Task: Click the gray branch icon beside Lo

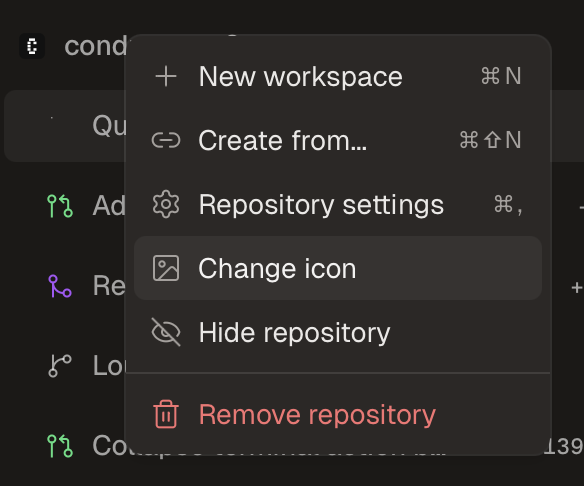Action: [60, 366]
